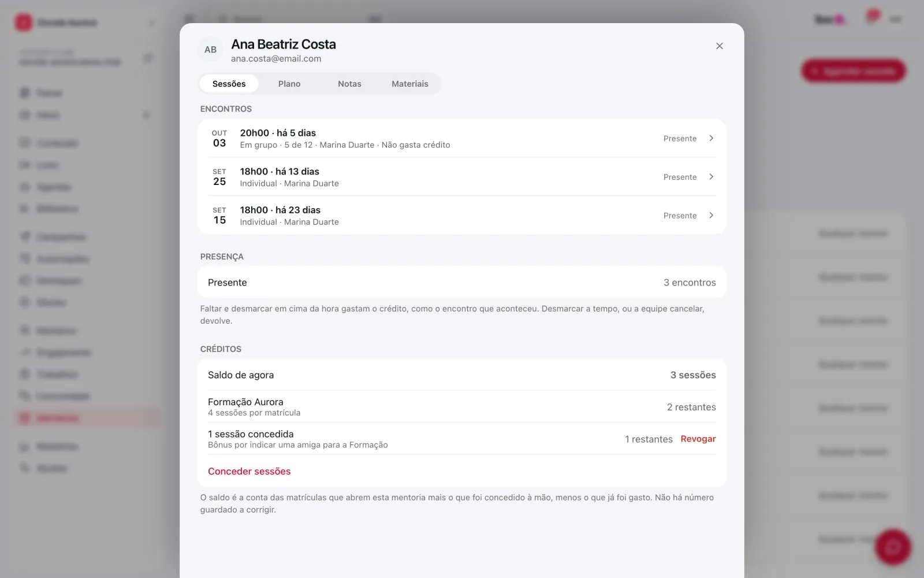Go to the Notas tab
The width and height of the screenshot is (924, 578).
click(x=349, y=84)
